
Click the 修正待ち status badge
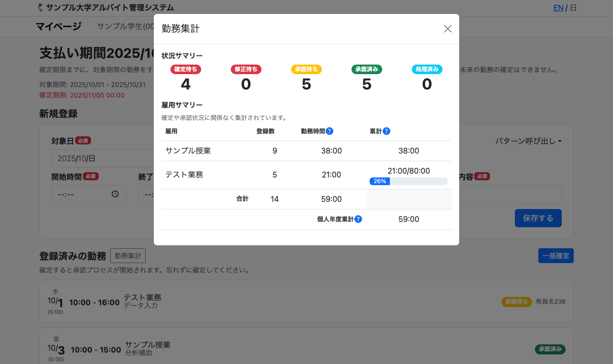pyautogui.click(x=246, y=69)
